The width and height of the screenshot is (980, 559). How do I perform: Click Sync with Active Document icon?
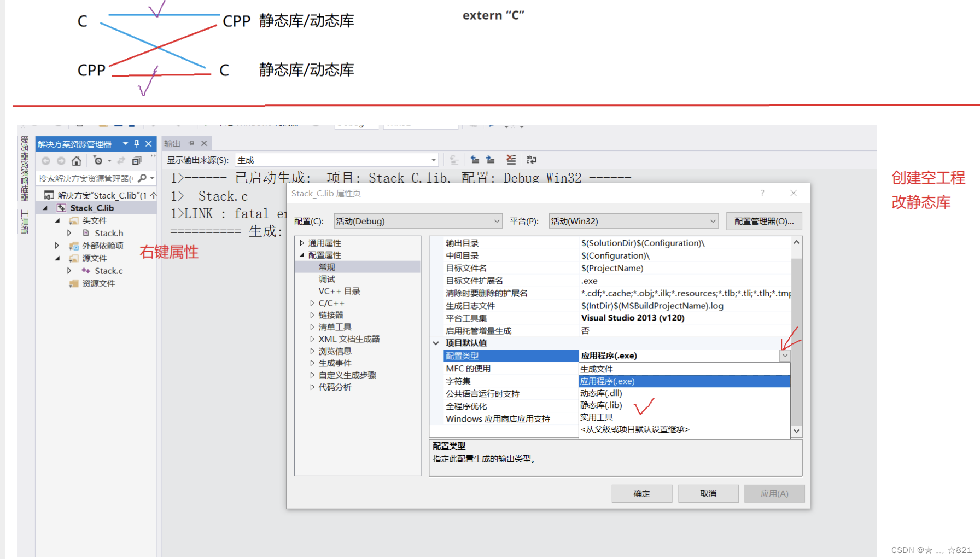121,160
